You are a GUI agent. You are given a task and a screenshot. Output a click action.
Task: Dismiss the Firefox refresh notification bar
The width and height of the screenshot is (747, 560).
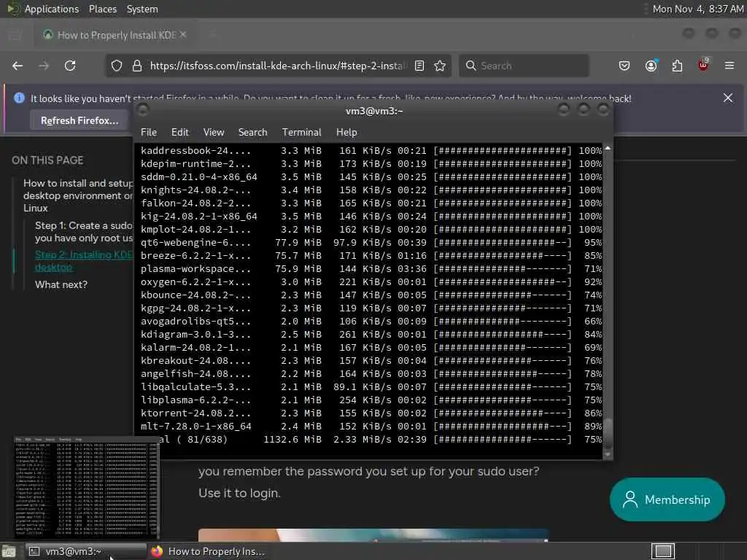728,98
